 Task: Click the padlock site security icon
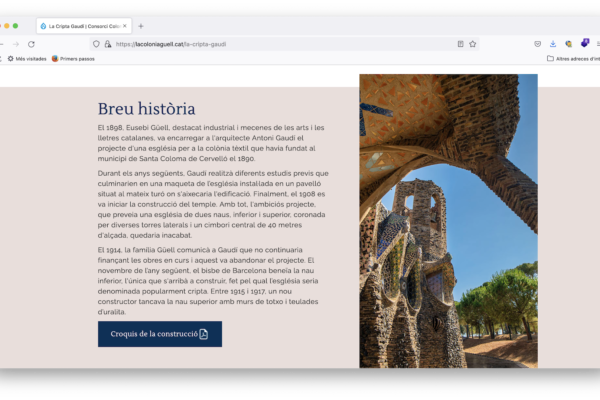point(108,44)
